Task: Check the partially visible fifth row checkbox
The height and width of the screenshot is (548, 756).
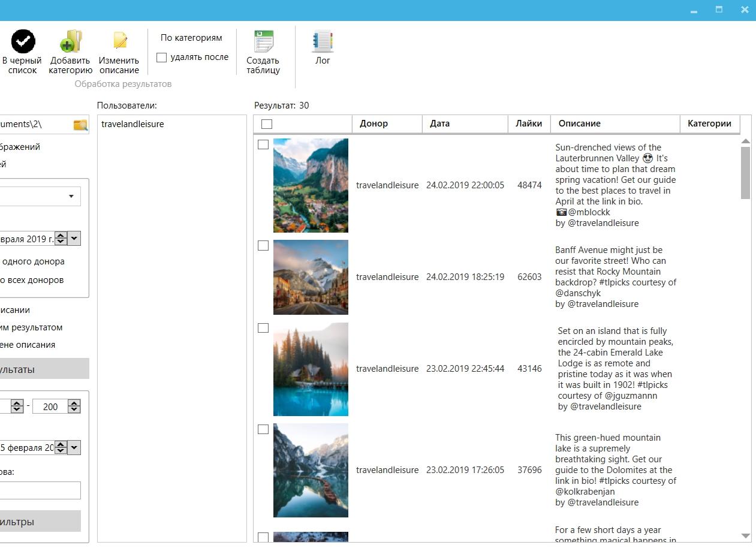Action: pyautogui.click(x=263, y=537)
